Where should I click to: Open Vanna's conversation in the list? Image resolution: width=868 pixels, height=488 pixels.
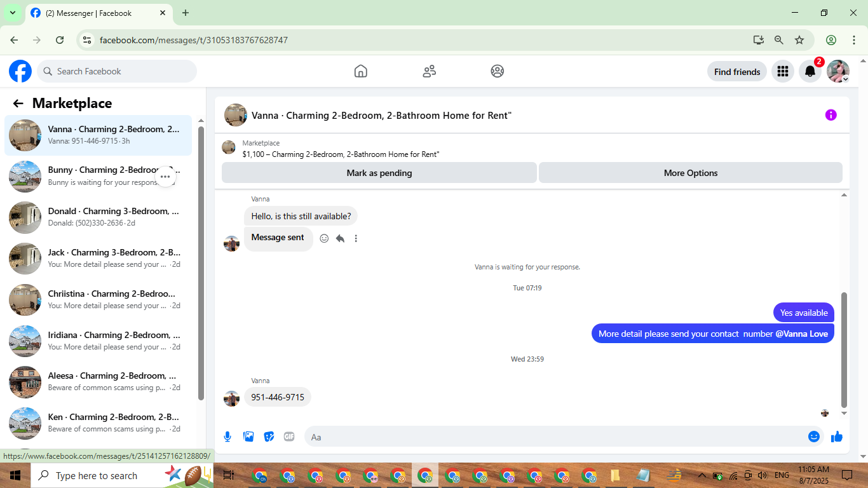click(x=98, y=135)
